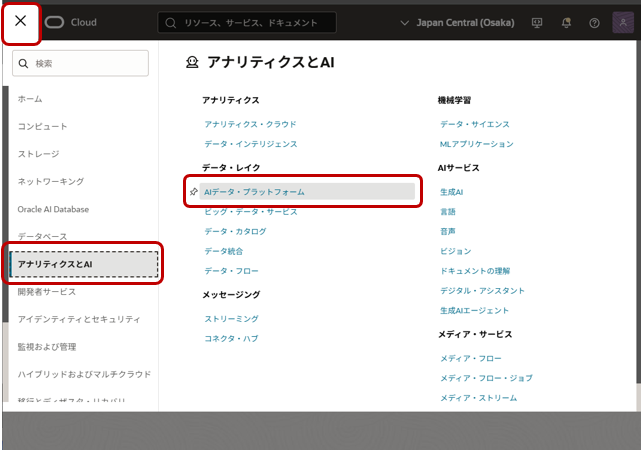Screen dimensions: 641x450
Task: Open the データ・サイエンス link
Action: click(x=475, y=124)
